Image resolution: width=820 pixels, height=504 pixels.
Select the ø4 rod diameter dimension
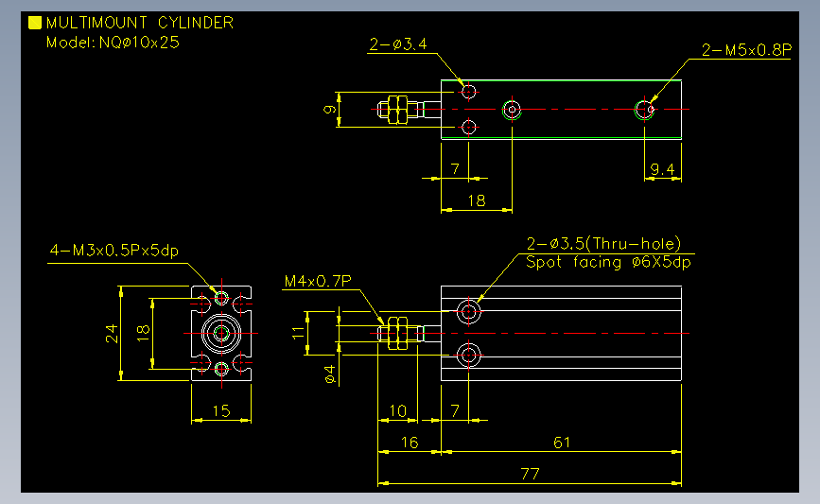pyautogui.click(x=330, y=374)
